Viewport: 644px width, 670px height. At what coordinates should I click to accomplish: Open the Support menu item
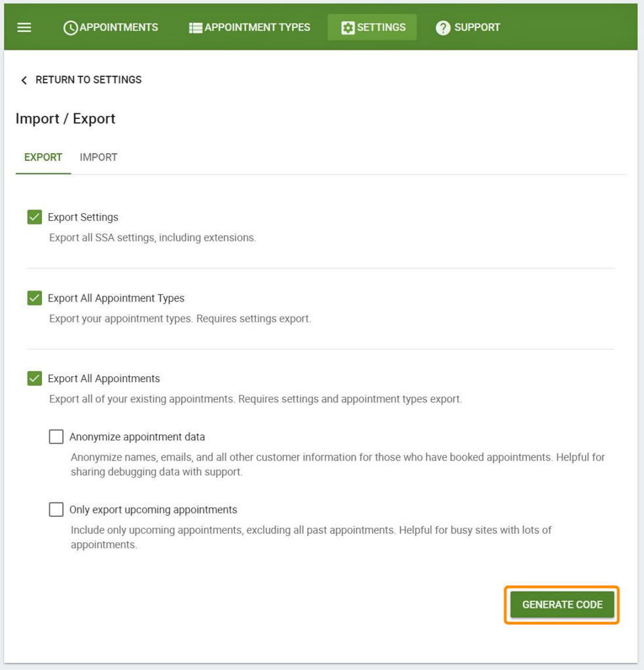pos(468,27)
